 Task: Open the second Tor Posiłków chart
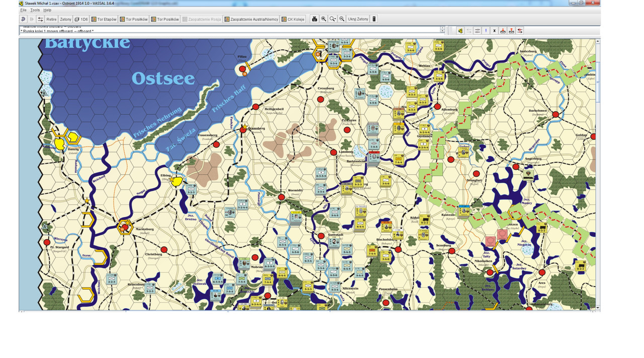165,19
